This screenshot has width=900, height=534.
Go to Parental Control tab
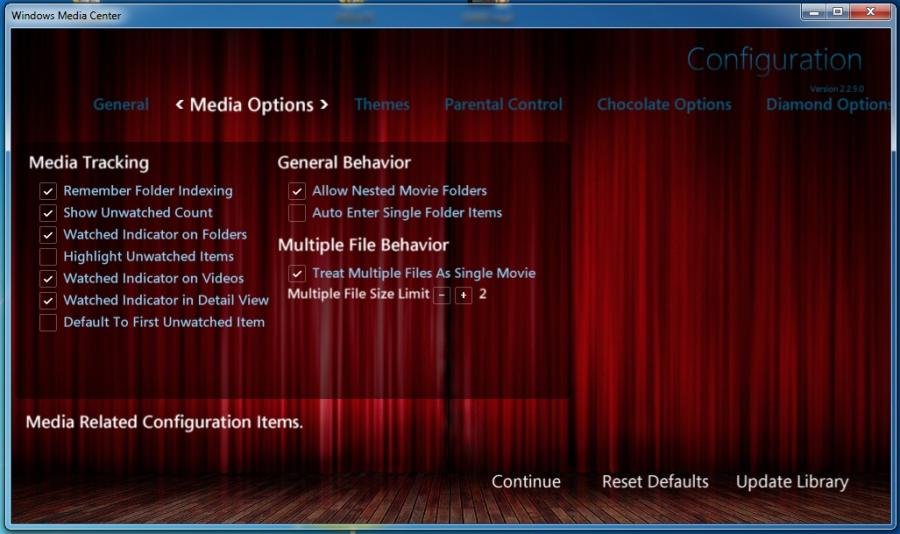point(503,105)
